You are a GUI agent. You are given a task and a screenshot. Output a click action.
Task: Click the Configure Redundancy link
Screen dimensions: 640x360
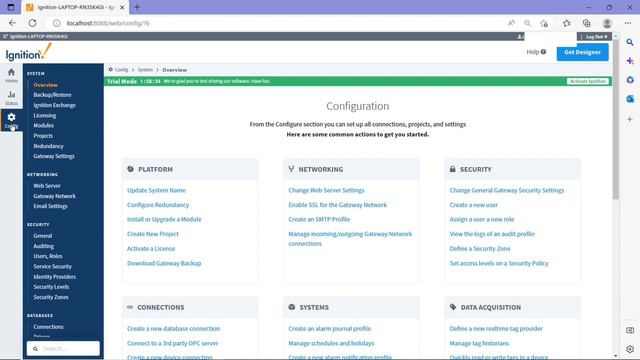[x=158, y=205]
